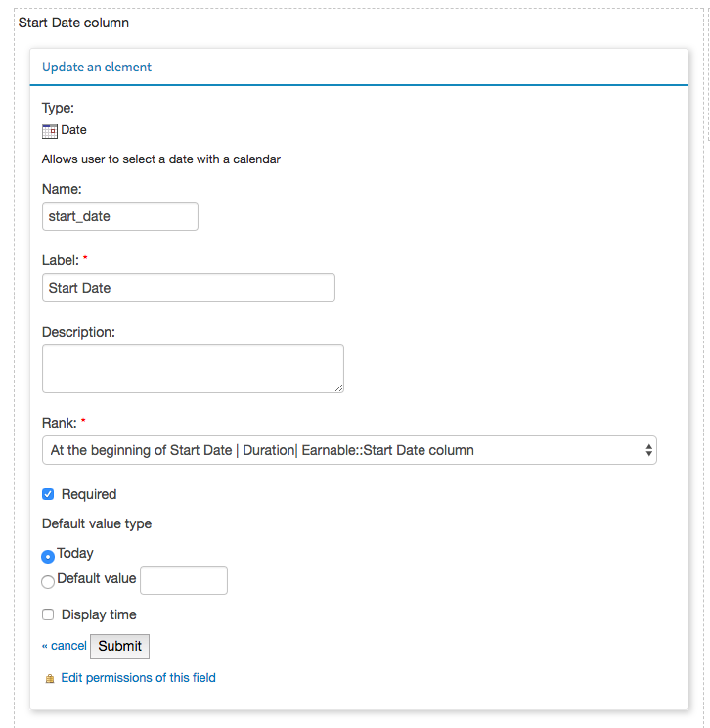Select the Today radio button
710x728 pixels.
(48, 556)
